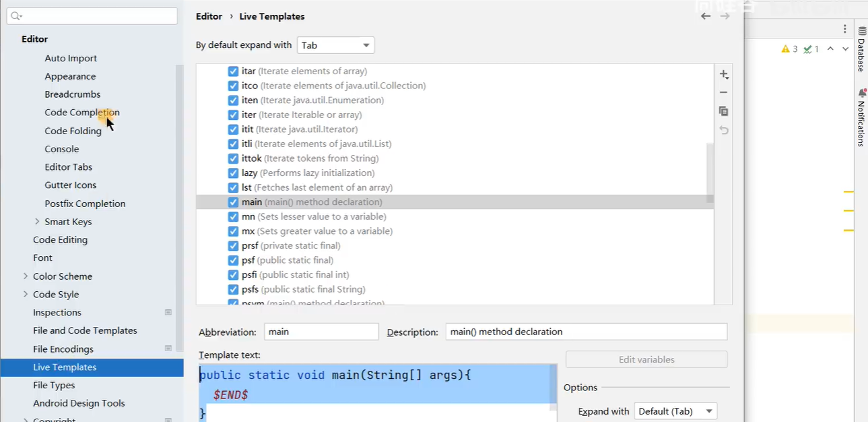Select Code Completion in settings tree

click(x=81, y=113)
